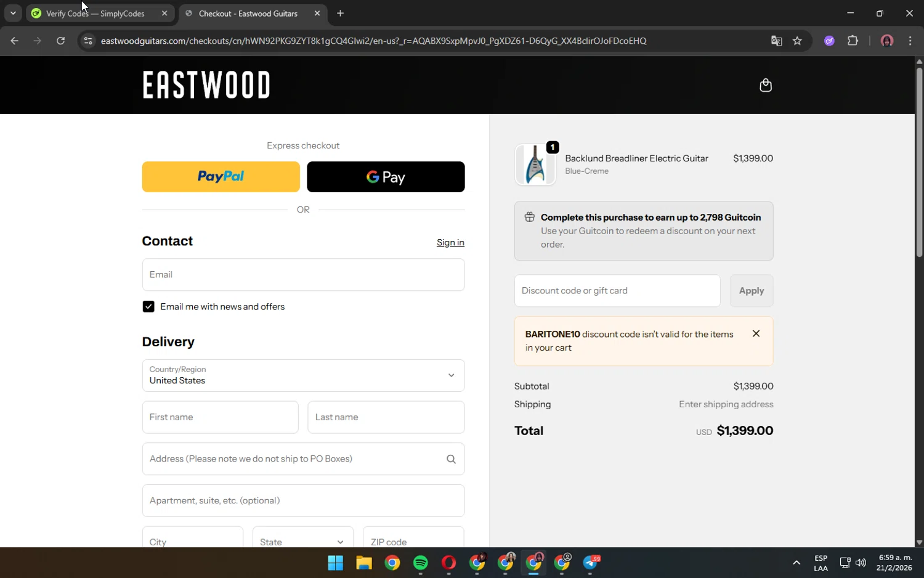The width and height of the screenshot is (924, 578).
Task: Click the Last name field
Action: [x=386, y=417]
